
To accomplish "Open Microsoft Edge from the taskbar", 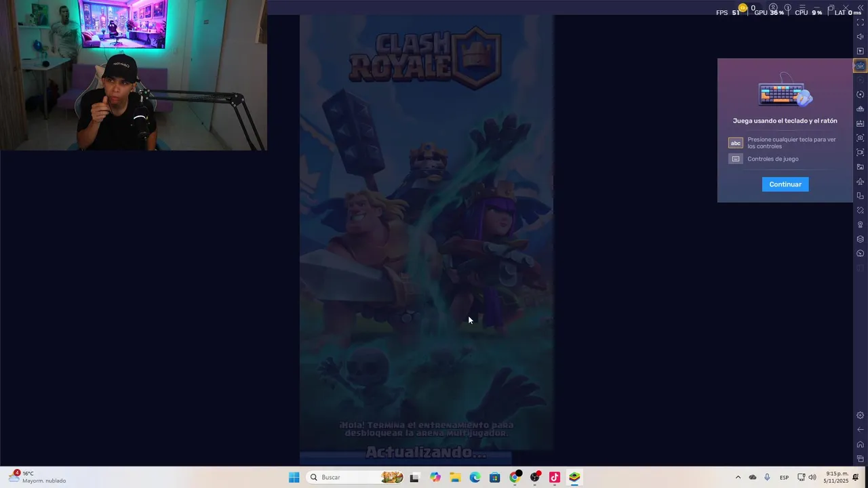I will (x=475, y=477).
